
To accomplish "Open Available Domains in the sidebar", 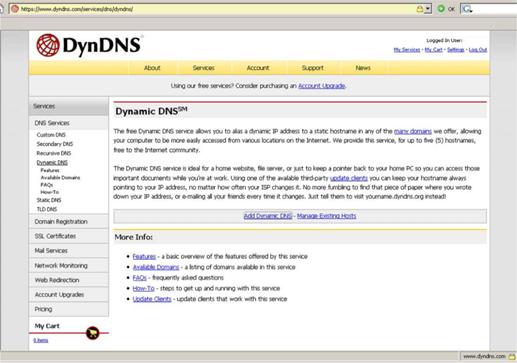I will click(60, 178).
